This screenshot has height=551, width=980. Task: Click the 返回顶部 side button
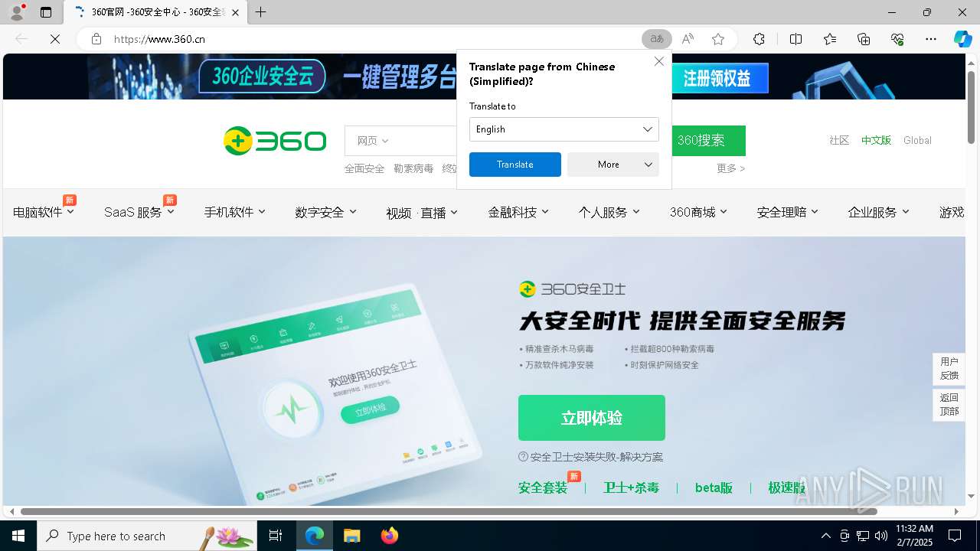949,405
